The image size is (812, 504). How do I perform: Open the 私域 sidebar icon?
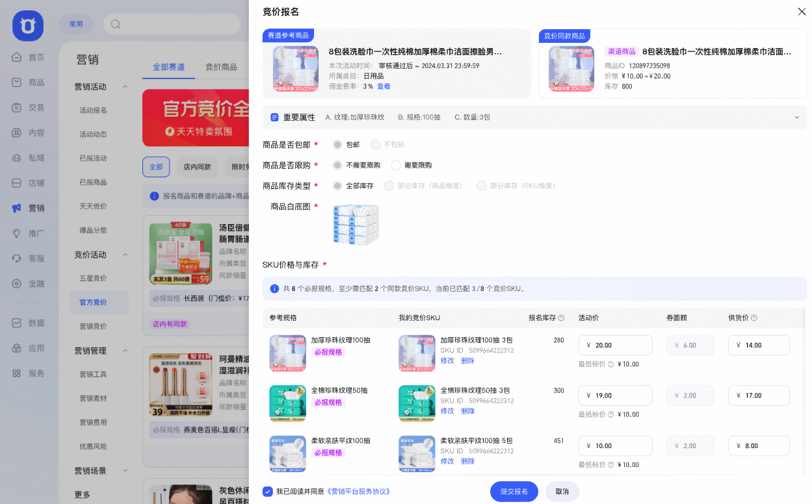(x=17, y=158)
